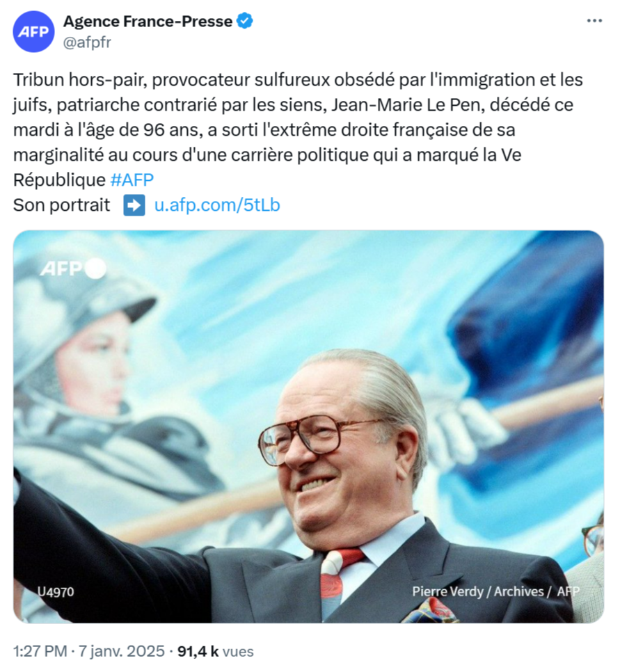Click the blue right-arrow emoji
Viewport: 620px width, 672px height.
point(134,205)
